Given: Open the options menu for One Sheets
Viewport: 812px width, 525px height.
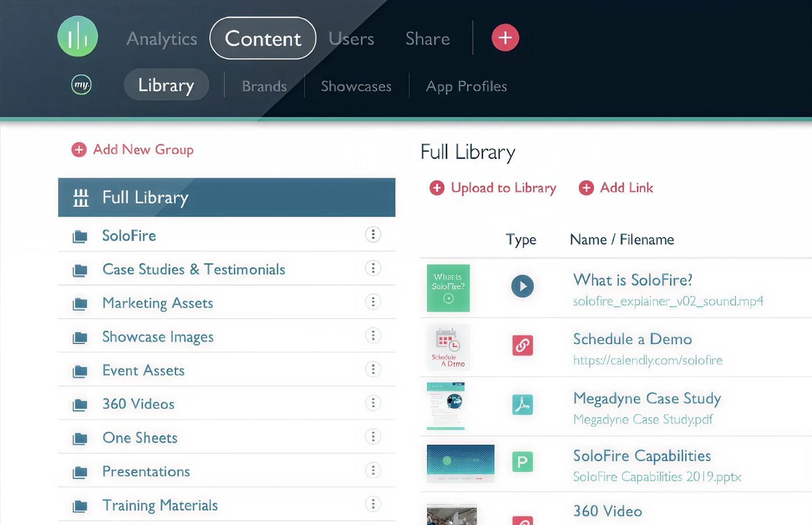Looking at the screenshot, I should tap(373, 436).
